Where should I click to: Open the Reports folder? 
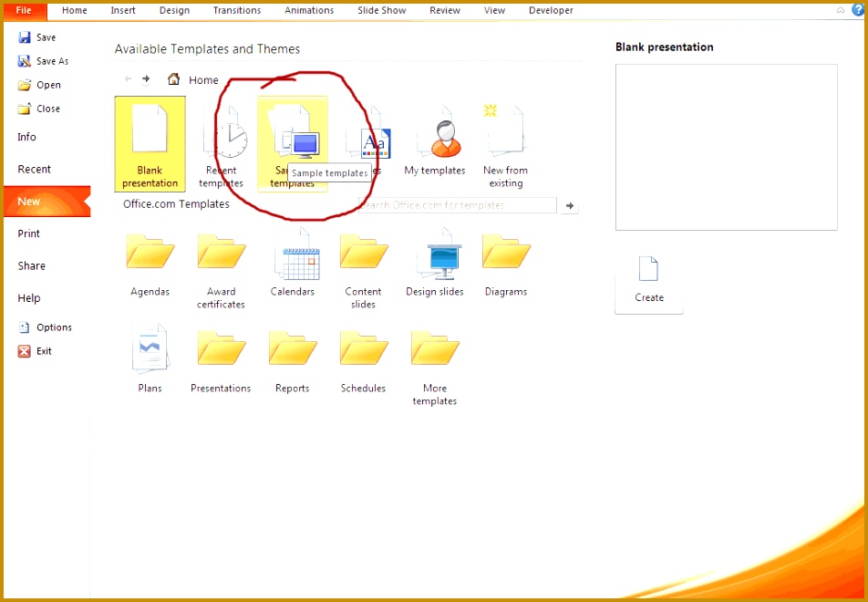pyautogui.click(x=293, y=360)
